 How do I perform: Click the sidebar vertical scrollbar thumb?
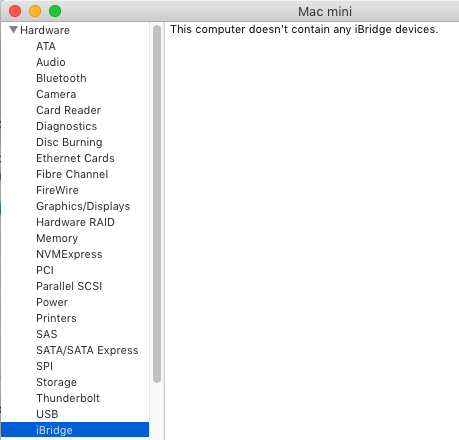pyautogui.click(x=157, y=204)
